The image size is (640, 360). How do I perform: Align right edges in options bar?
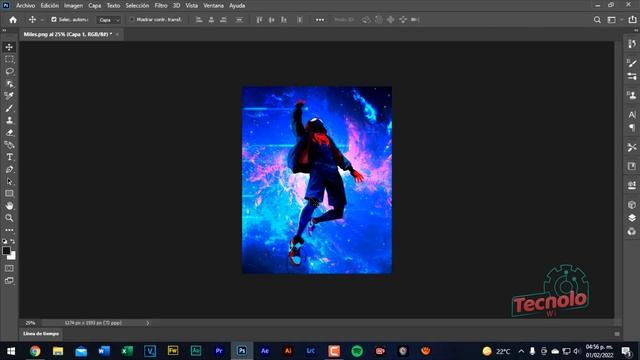(x=223, y=20)
